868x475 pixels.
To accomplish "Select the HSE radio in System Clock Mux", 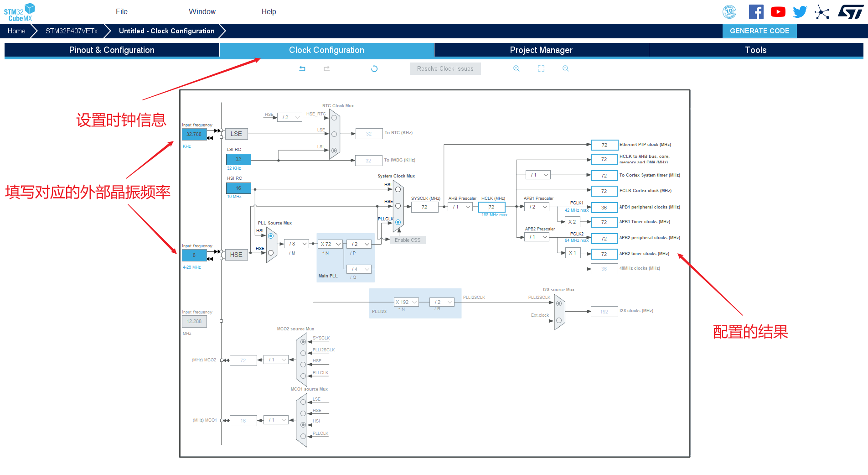I will (x=398, y=206).
